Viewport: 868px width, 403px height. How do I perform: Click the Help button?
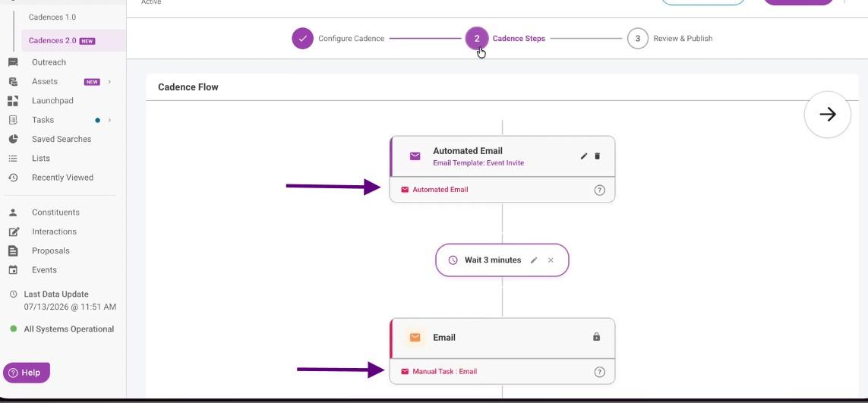[x=27, y=373]
